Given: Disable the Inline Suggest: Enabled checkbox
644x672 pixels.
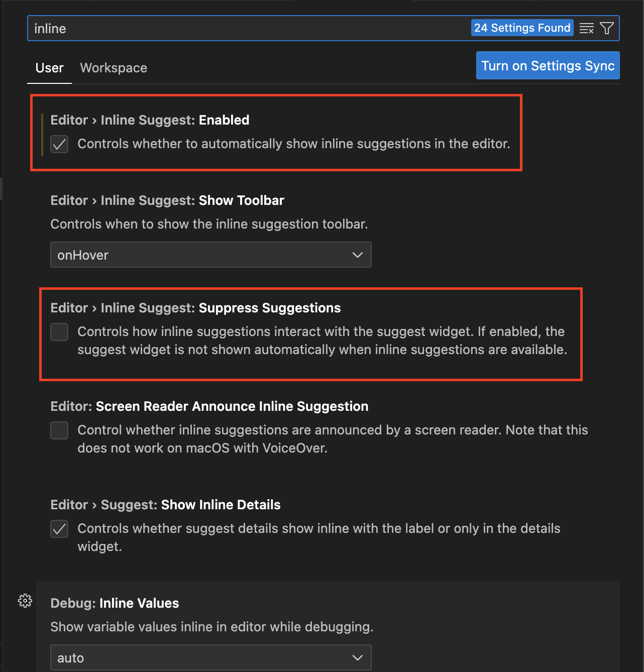Looking at the screenshot, I should coord(59,144).
